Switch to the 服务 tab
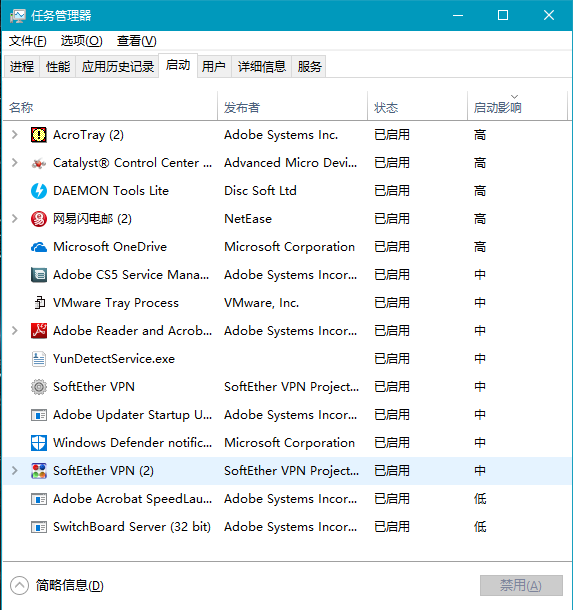Image resolution: width=573 pixels, height=610 pixels. coord(309,67)
